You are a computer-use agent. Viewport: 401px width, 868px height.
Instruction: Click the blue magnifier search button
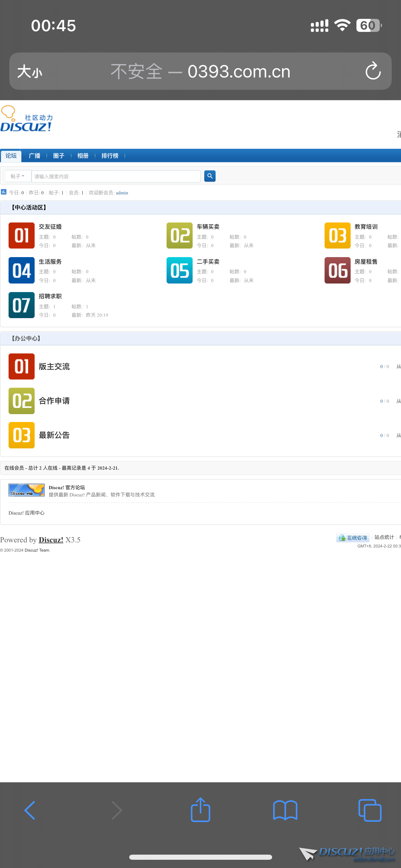(210, 176)
